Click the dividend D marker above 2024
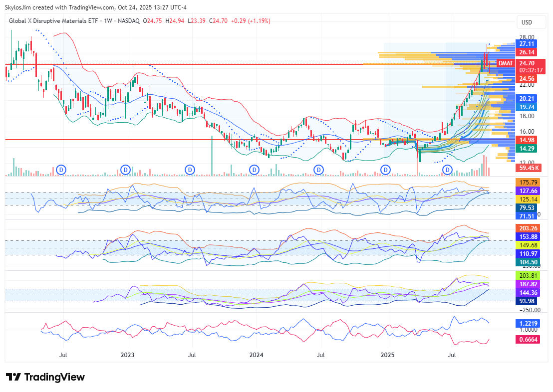This screenshot has width=553, height=392. tap(254, 170)
